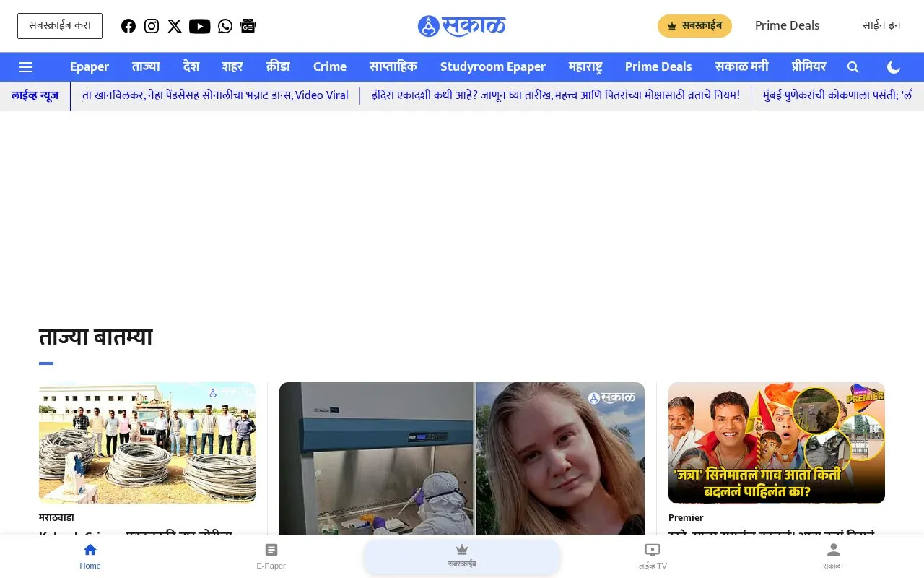The image size is (924, 578).
Task: Open the hamburger menu
Action: [26, 67]
